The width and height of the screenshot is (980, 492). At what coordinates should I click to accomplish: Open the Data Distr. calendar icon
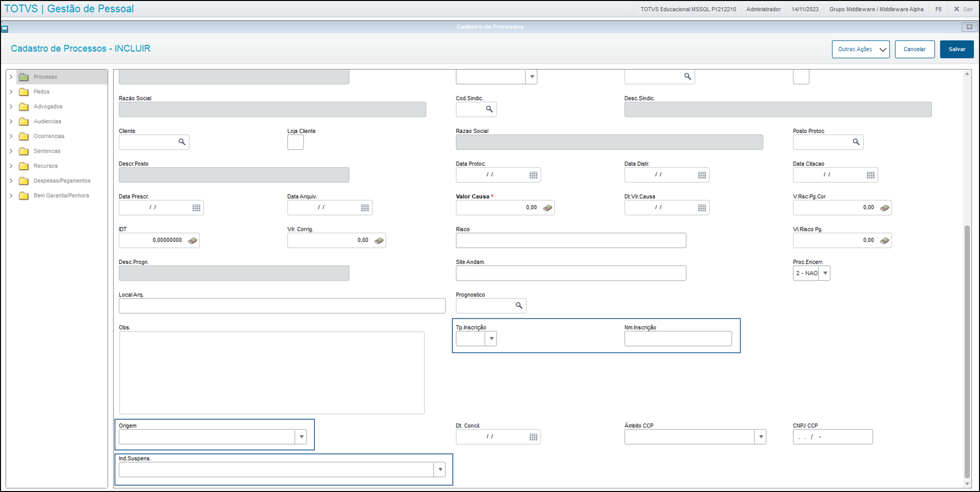(x=702, y=175)
